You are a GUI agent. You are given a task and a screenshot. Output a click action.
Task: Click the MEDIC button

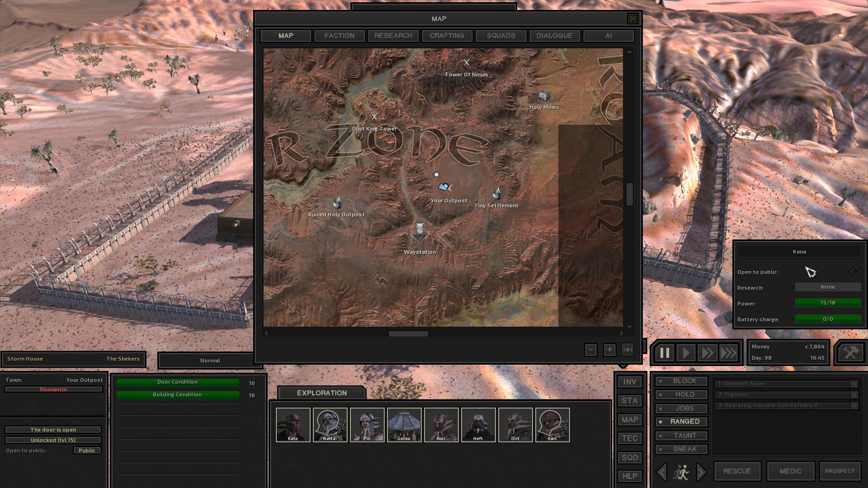pos(791,471)
